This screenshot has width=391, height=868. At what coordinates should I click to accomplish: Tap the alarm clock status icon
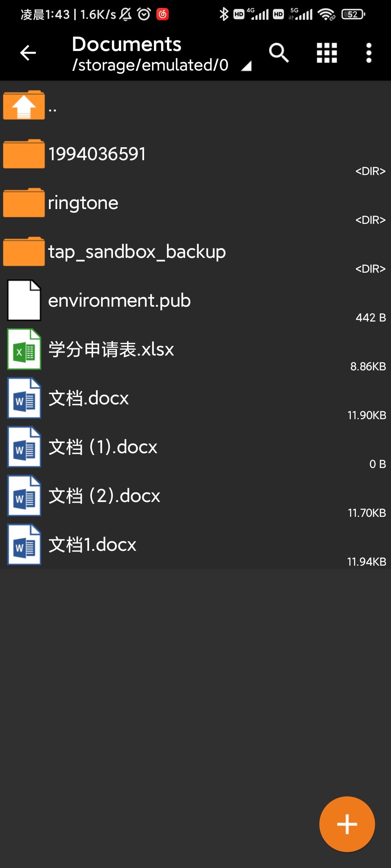pyautogui.click(x=144, y=14)
